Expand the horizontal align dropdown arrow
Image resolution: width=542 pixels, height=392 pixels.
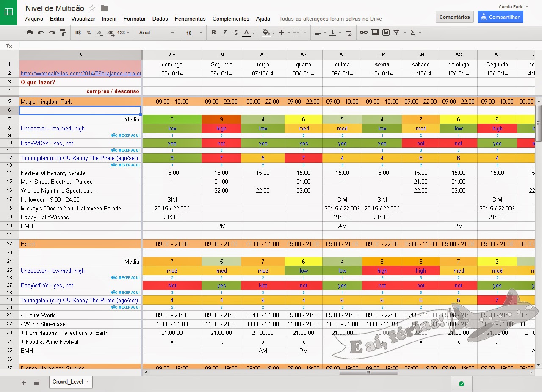tap(325, 33)
